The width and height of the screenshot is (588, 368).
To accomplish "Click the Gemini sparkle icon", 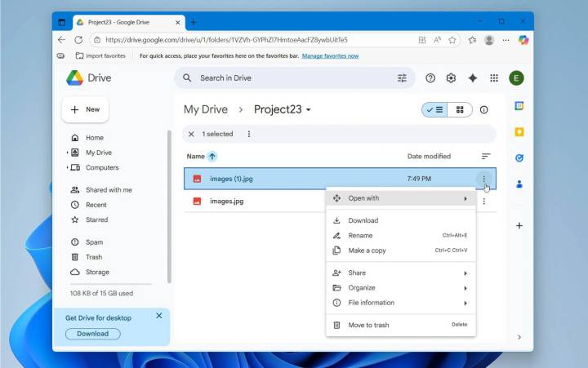I will 473,78.
